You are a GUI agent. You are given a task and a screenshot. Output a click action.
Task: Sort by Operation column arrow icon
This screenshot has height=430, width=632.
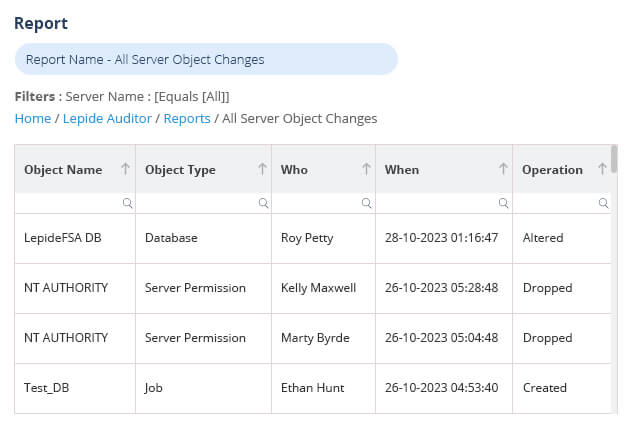coord(602,168)
